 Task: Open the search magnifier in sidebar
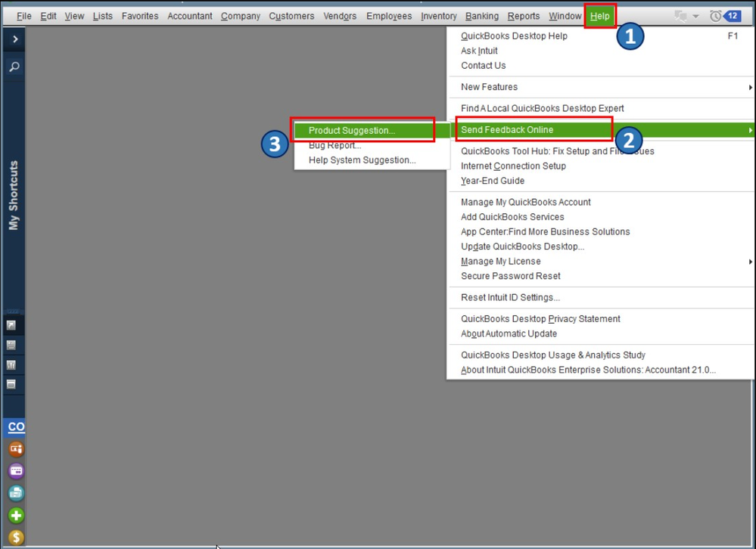pos(14,67)
